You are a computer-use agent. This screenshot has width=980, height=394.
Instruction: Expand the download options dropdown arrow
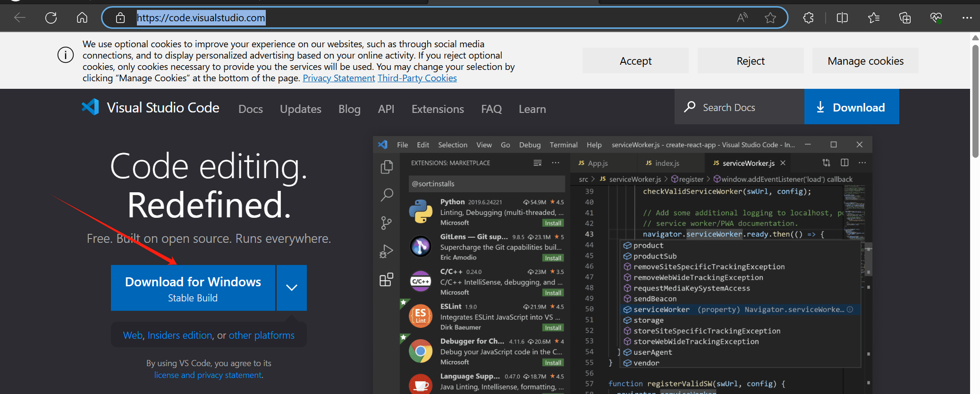point(292,288)
